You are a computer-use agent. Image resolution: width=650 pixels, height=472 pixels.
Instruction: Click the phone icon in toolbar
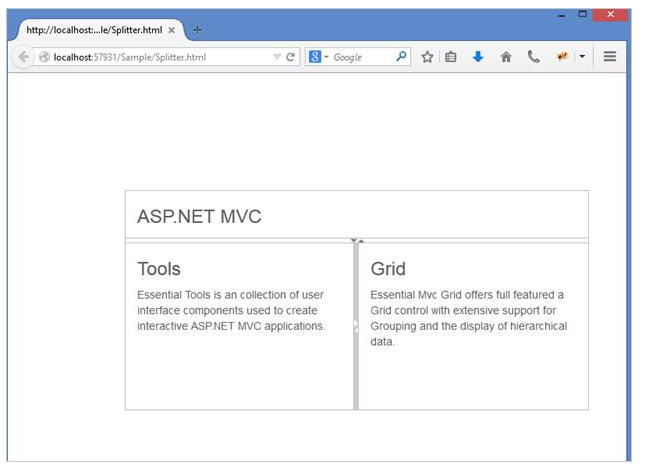[x=534, y=57]
